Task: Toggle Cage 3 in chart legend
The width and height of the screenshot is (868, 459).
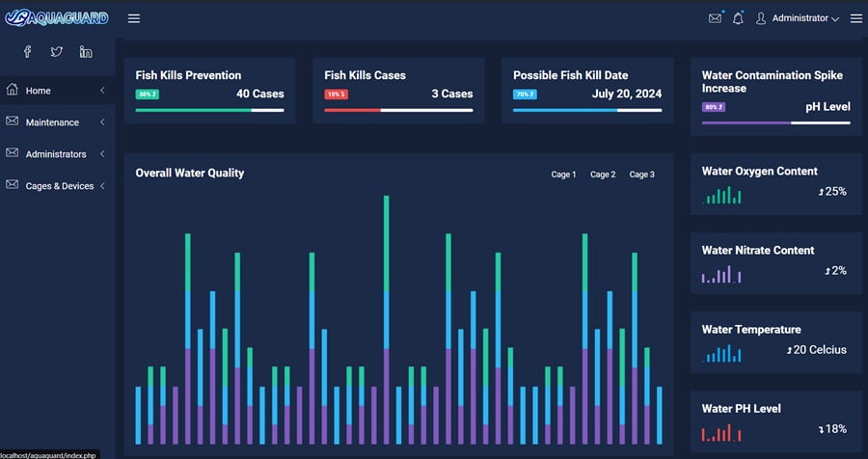Action: point(641,175)
